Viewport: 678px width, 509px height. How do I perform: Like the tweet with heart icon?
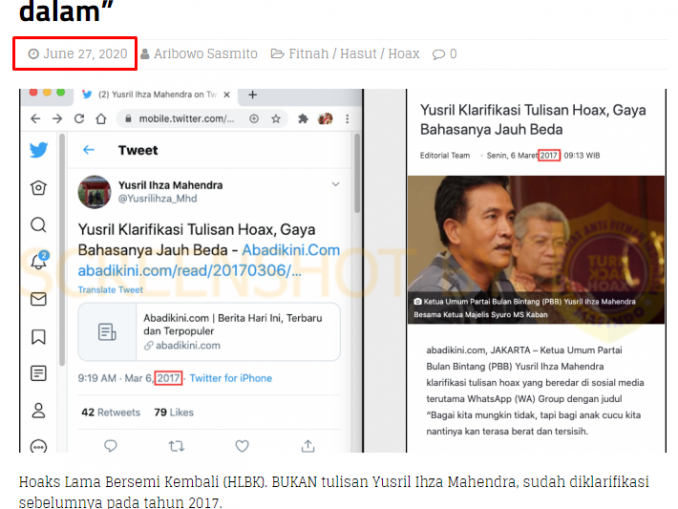tap(242, 445)
